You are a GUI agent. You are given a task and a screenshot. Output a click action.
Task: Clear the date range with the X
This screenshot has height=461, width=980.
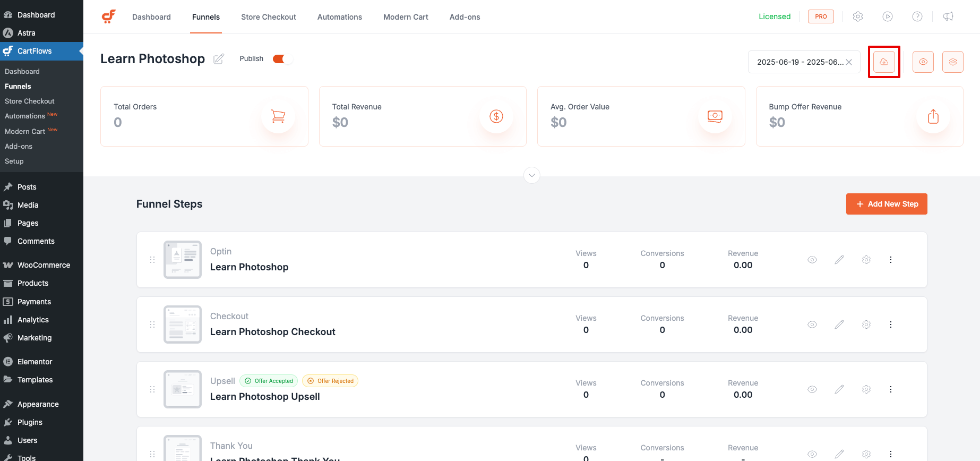[849, 62]
